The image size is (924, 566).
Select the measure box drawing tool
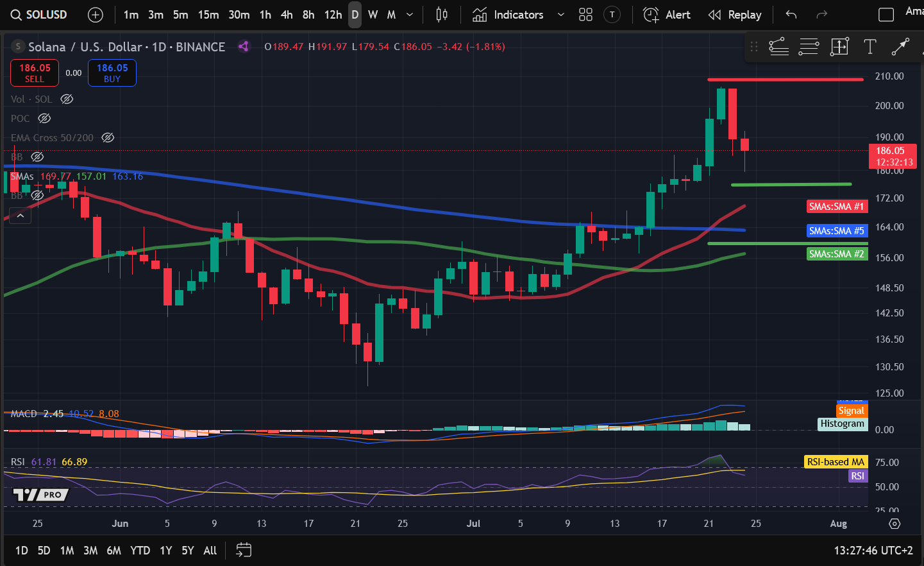839,46
